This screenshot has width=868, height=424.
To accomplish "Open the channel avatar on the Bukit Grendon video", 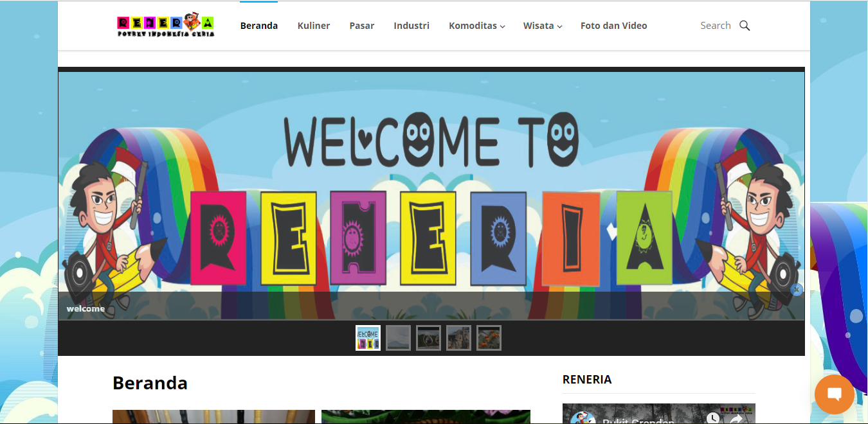I will [583, 419].
